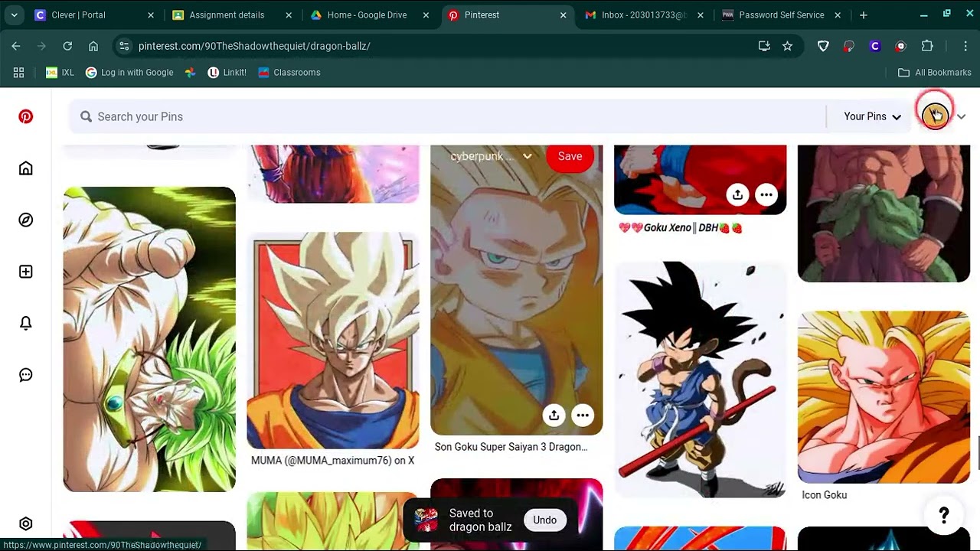This screenshot has height=551, width=980.
Task: Open the browser home page
Action: coord(93,46)
